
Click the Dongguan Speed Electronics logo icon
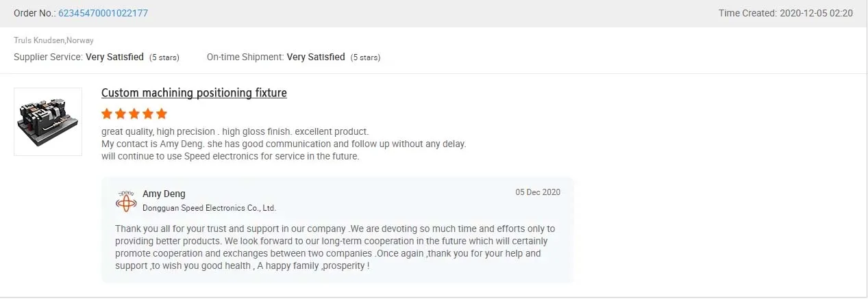pyautogui.click(x=126, y=200)
